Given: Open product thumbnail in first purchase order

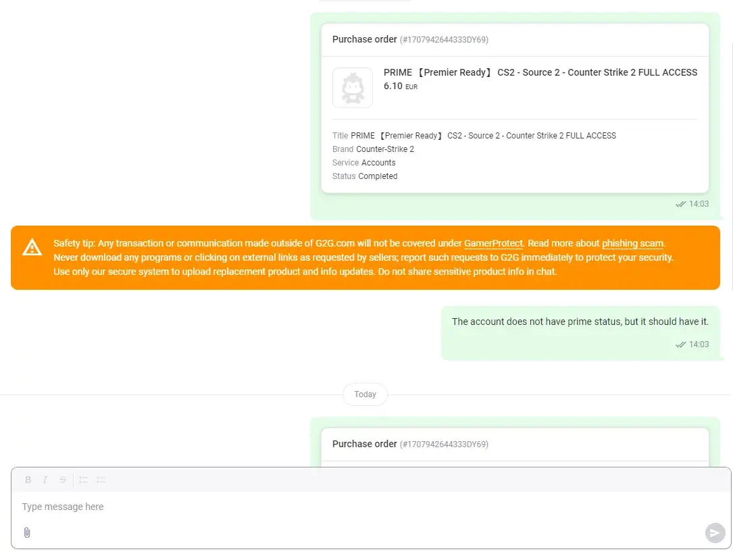Looking at the screenshot, I should (x=353, y=88).
